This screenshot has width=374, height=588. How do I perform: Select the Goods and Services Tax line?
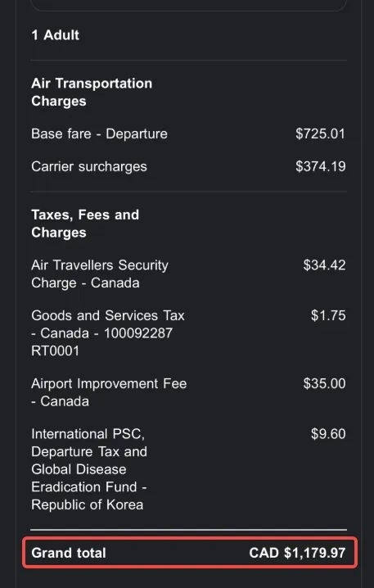pyautogui.click(x=108, y=333)
